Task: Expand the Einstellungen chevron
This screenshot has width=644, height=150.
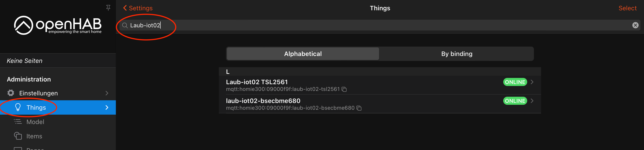Action: click(x=107, y=93)
